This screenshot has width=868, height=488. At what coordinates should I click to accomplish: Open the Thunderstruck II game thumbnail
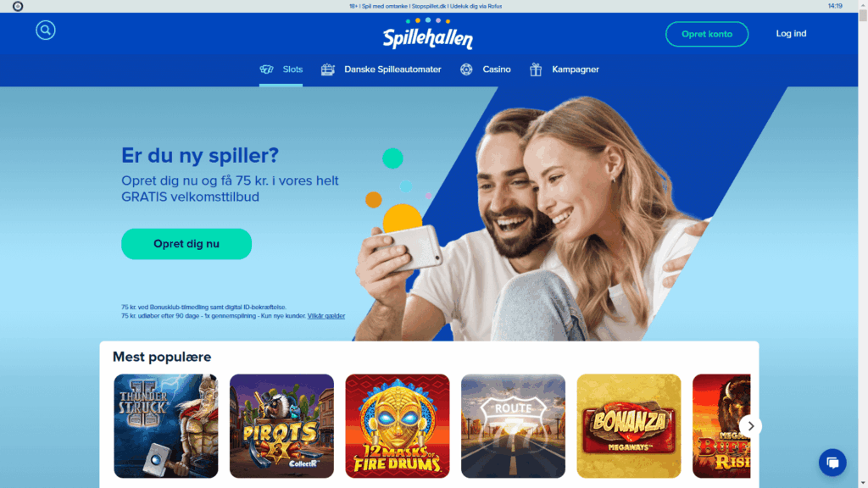[166, 426]
